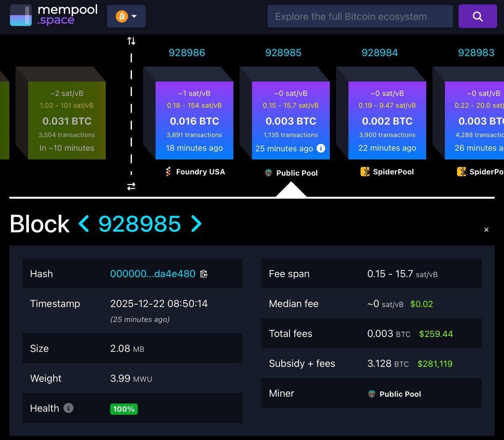Open the mempool.space logo home
The width and height of the screenshot is (504, 440).
coord(54,15)
